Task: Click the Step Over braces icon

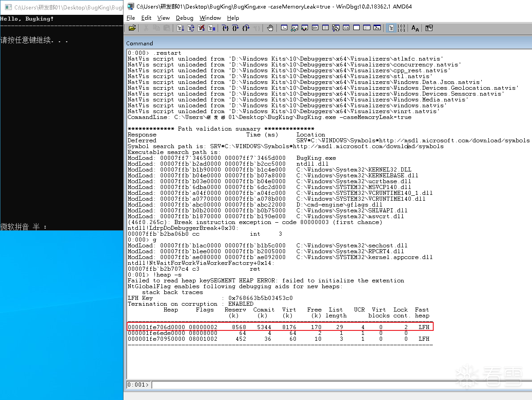Action: click(x=235, y=28)
